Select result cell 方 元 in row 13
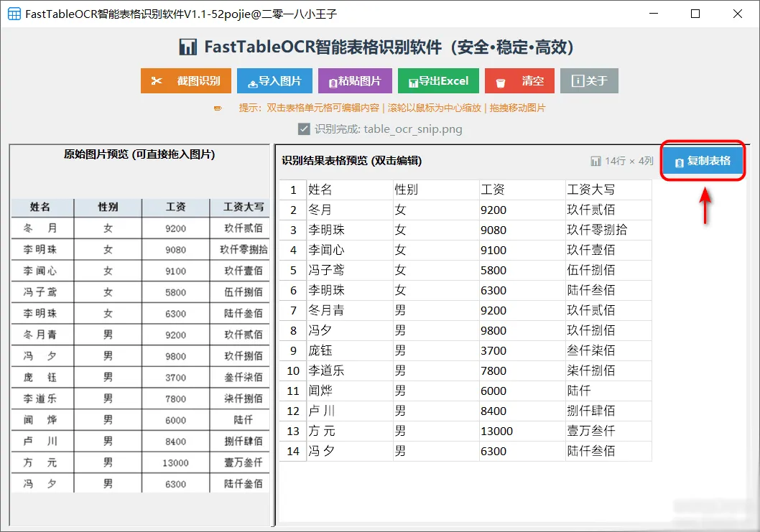Screen dimensions: 760x532 (349, 431)
